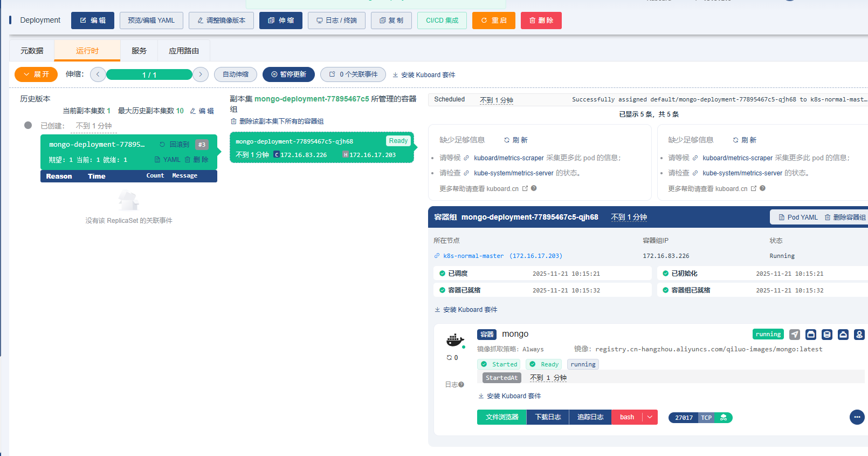Expand the bash shell dropdown arrow
The image size is (868, 456).
650,417
